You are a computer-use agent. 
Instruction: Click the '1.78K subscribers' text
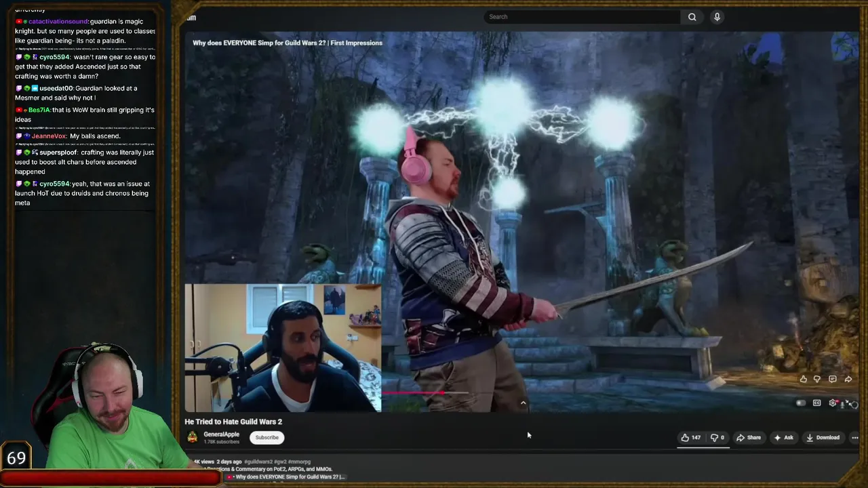(222, 442)
